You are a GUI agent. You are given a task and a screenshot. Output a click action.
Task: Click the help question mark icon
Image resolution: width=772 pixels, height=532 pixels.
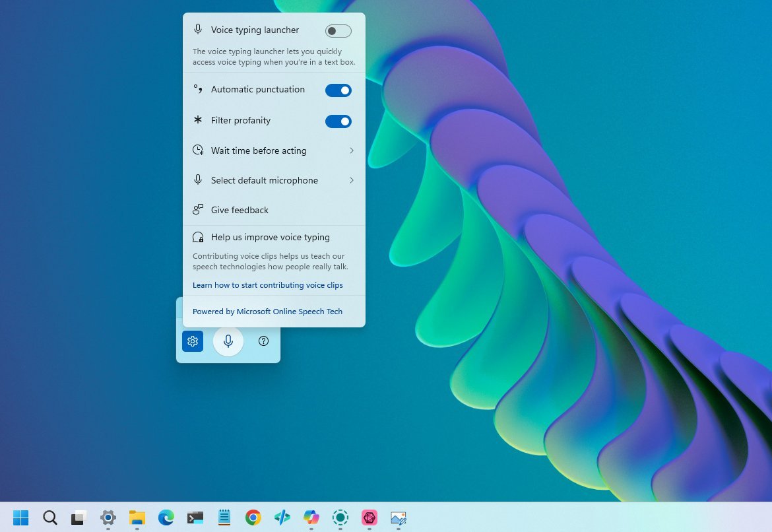pyautogui.click(x=263, y=341)
